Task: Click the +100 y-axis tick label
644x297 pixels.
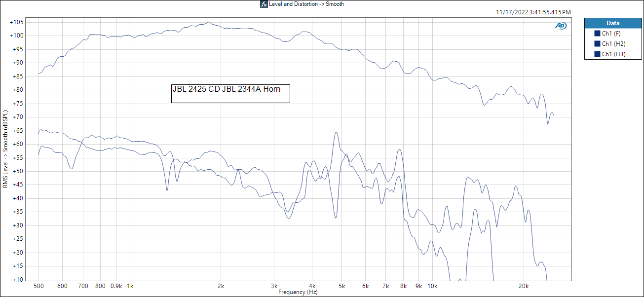Action: click(x=16, y=36)
